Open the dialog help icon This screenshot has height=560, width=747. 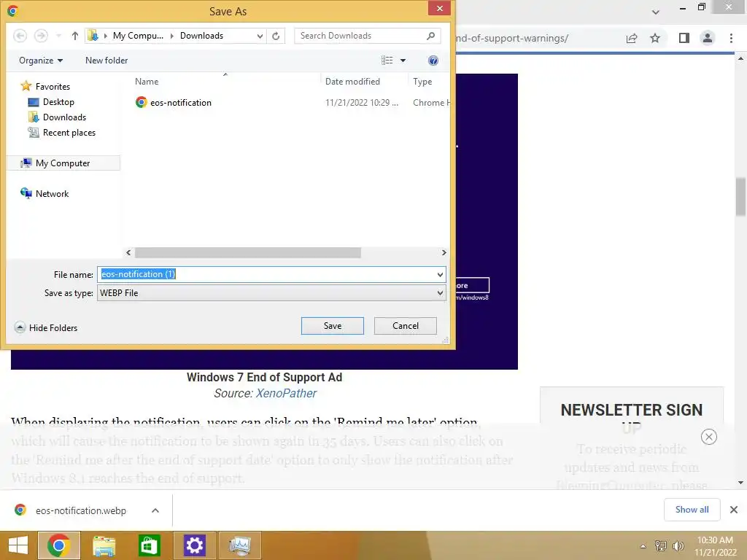pos(433,61)
